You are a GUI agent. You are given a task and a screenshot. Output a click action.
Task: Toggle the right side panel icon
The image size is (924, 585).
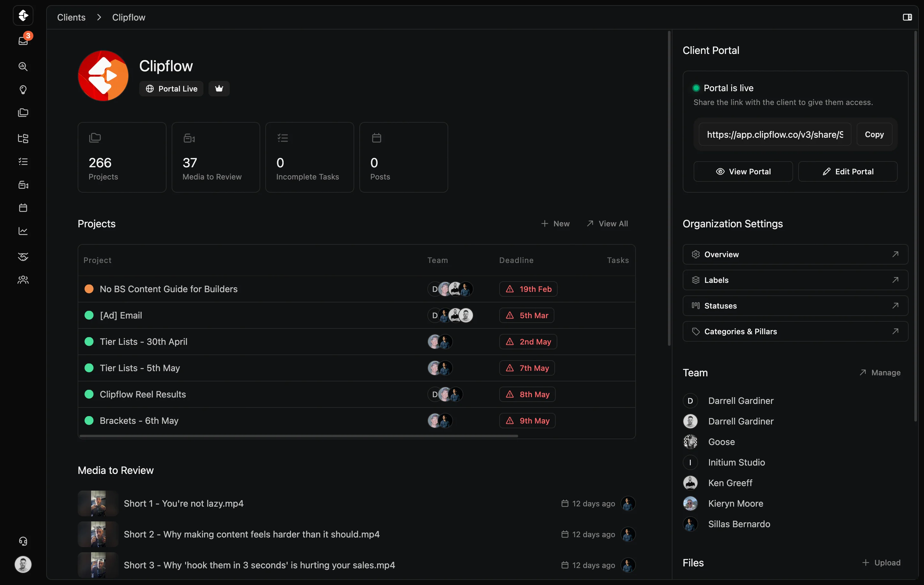pyautogui.click(x=907, y=17)
